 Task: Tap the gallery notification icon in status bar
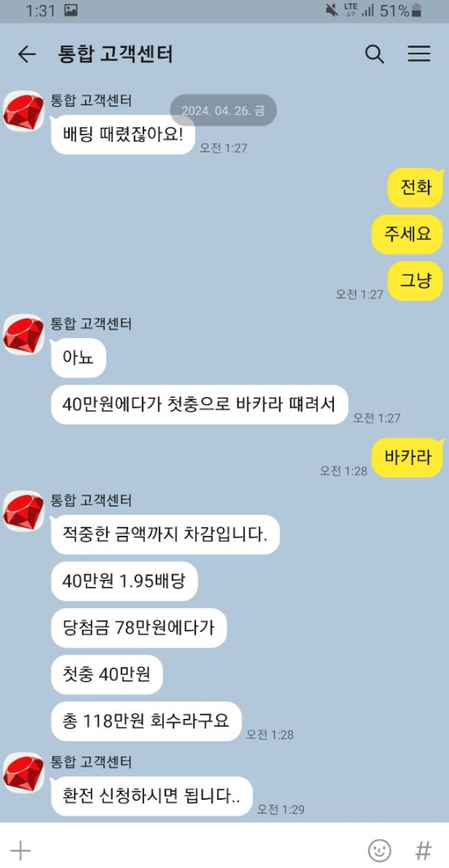tap(71, 10)
